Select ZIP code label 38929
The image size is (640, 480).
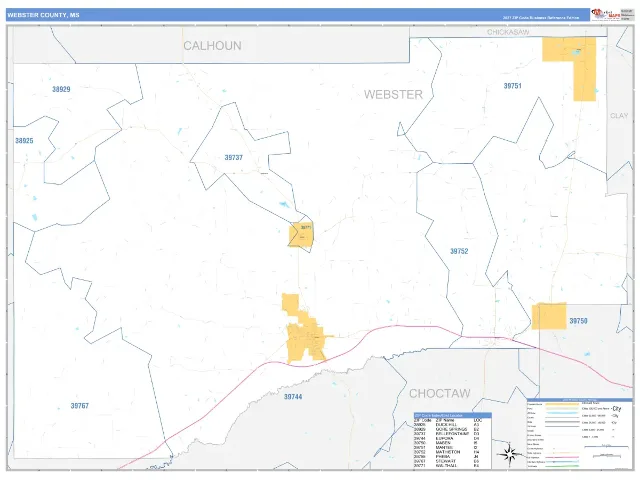click(x=61, y=89)
